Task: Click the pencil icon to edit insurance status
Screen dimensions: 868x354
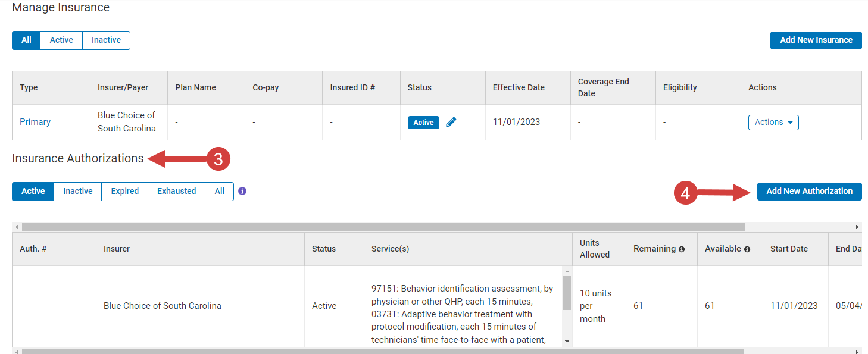Action: click(451, 122)
